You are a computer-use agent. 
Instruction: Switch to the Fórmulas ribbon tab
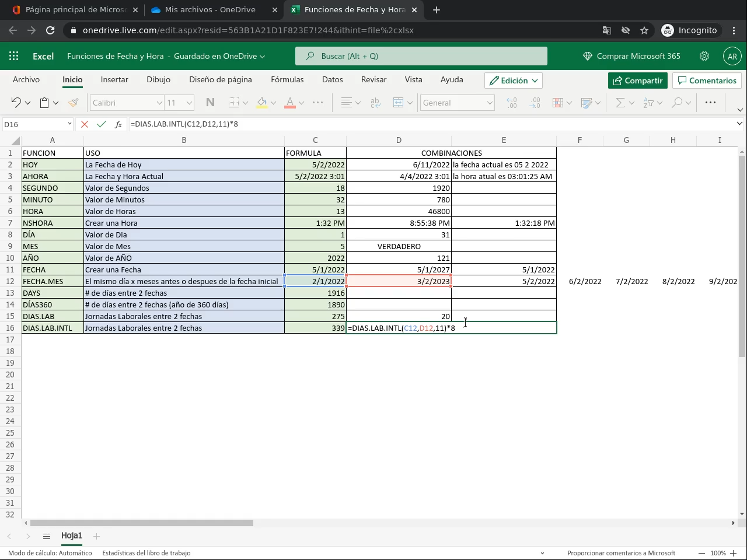coord(287,79)
